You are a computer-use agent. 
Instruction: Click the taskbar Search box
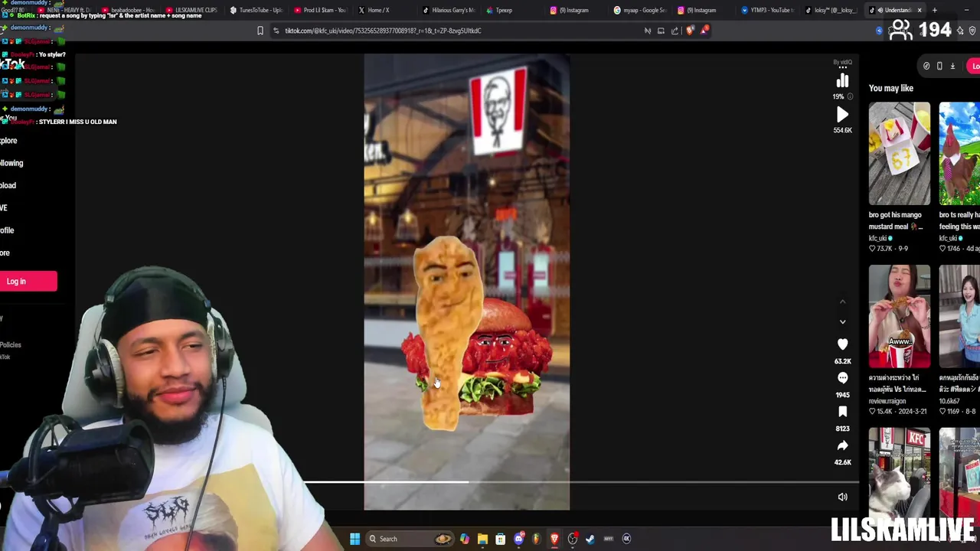[x=409, y=539]
